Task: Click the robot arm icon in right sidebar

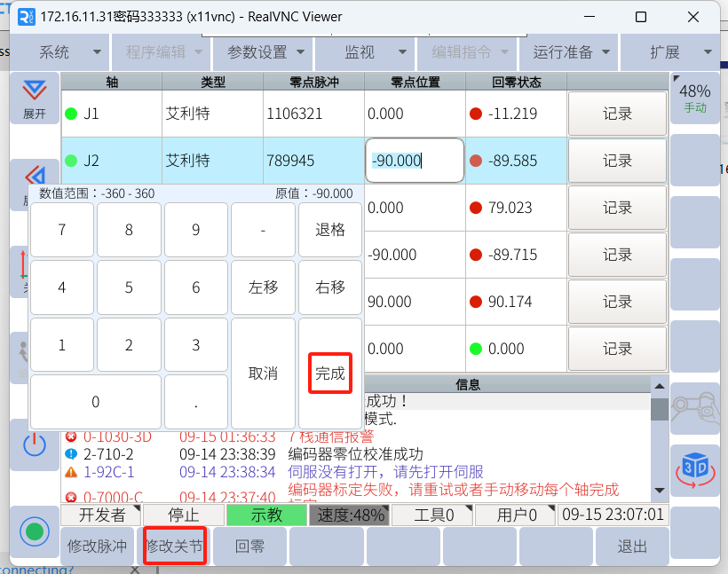Action: click(x=694, y=407)
